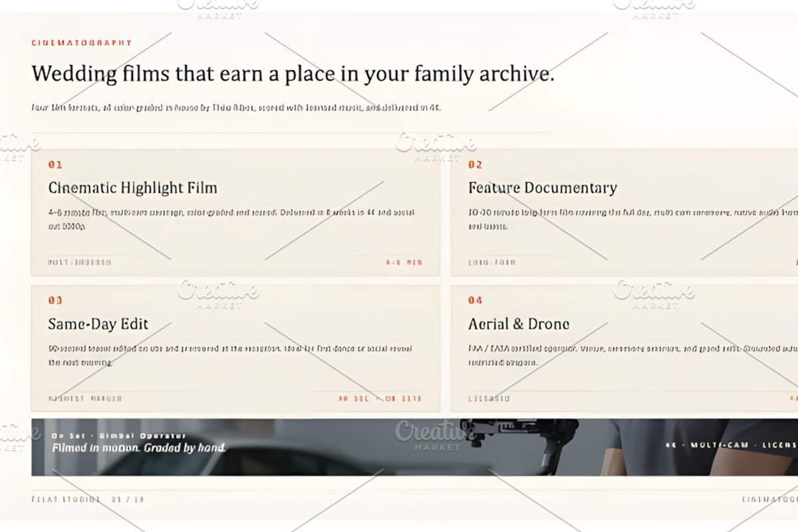Click the number 04 above Aerial & Drone
The width and height of the screenshot is (798, 532).
click(475, 301)
